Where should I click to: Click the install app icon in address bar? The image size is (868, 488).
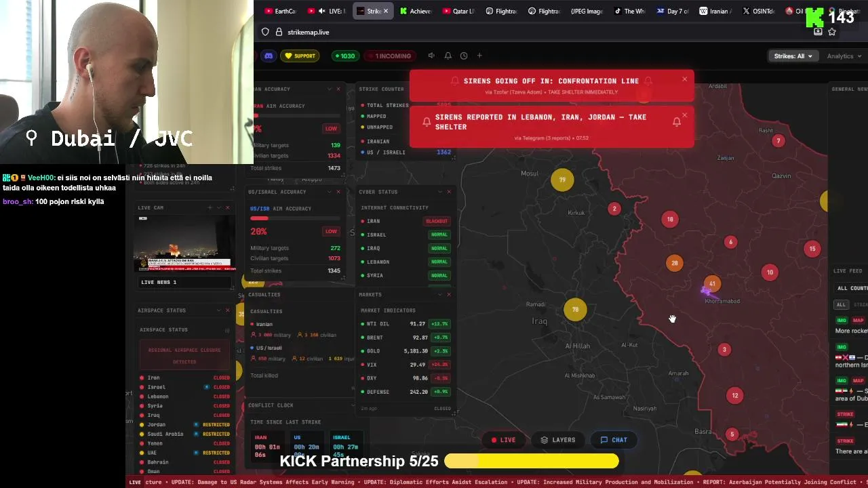(818, 32)
